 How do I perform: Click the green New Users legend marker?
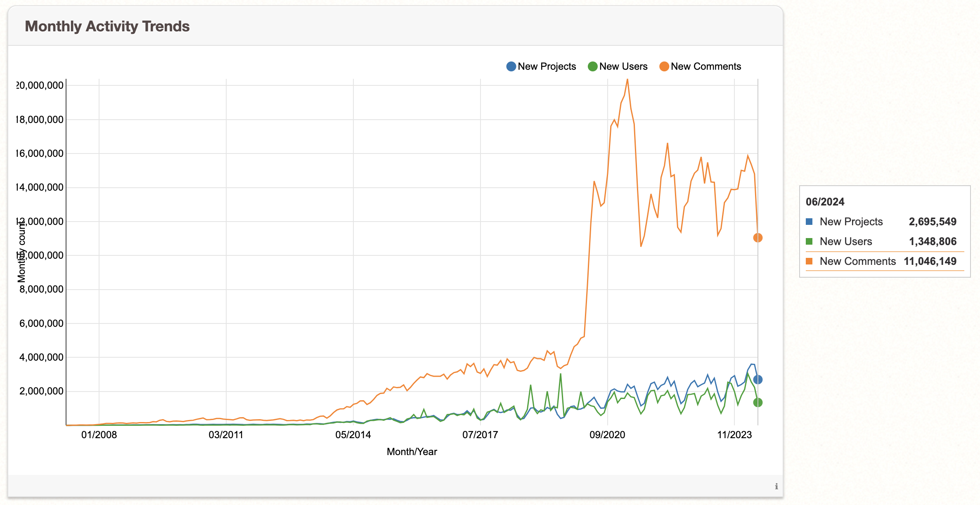(592, 66)
